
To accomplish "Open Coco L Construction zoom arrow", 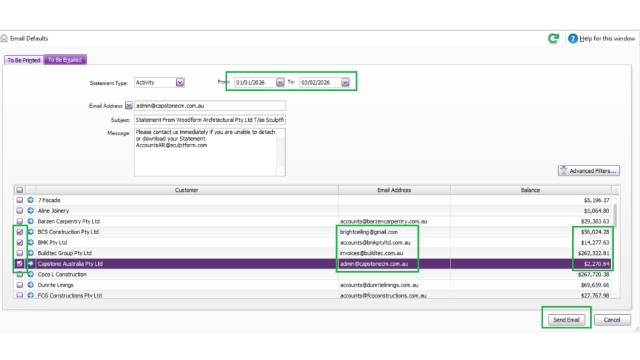I will pos(31,274).
